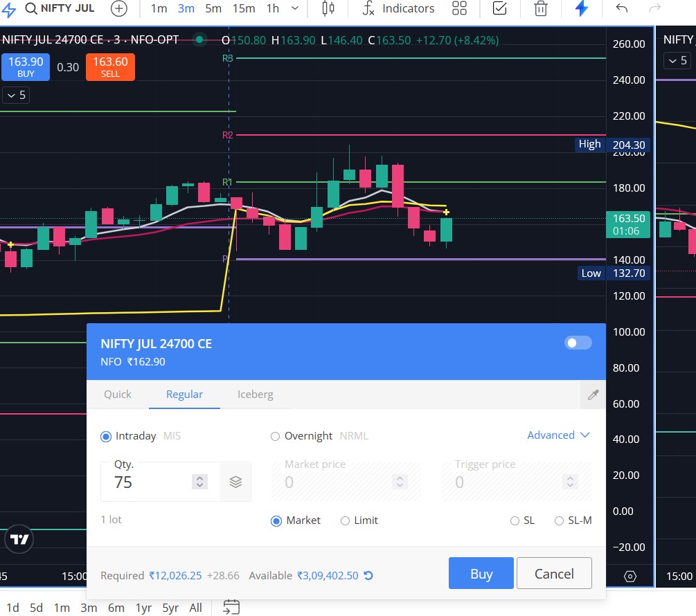Viewport: 696px width, 616px height.
Task: Set chart range to 1yr
Action: coord(143,608)
